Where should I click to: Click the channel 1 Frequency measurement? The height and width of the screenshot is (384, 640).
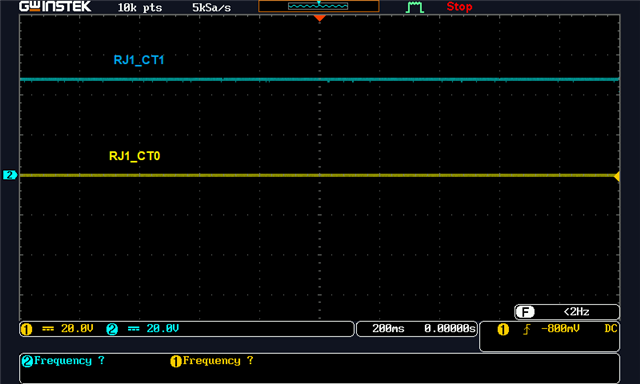tap(212, 361)
